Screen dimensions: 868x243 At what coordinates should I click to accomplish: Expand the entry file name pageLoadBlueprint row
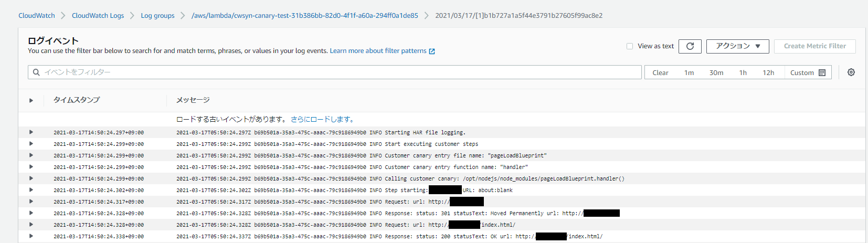tap(31, 155)
